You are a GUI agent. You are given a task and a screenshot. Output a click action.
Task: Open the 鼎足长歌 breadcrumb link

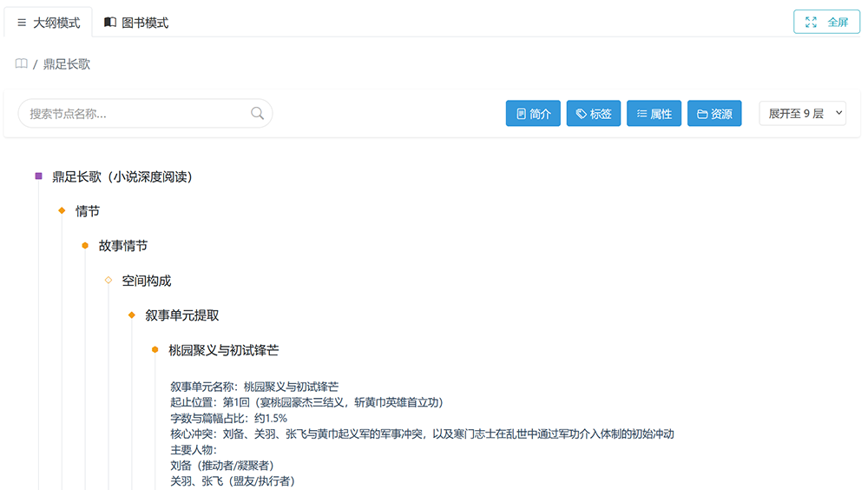[x=67, y=64]
